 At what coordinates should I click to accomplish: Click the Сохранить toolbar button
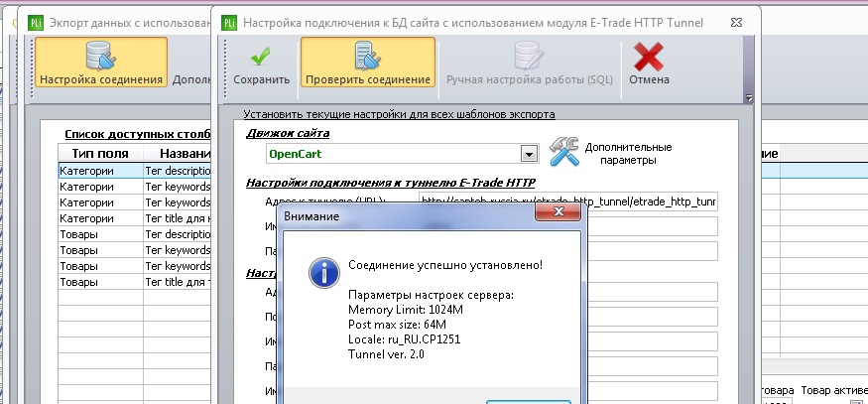coord(261,63)
